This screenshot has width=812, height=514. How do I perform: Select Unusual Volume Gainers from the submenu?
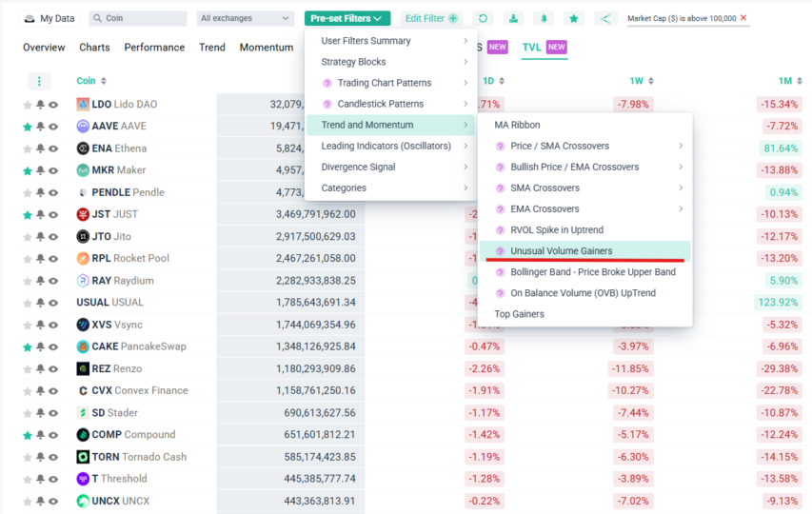(561, 251)
